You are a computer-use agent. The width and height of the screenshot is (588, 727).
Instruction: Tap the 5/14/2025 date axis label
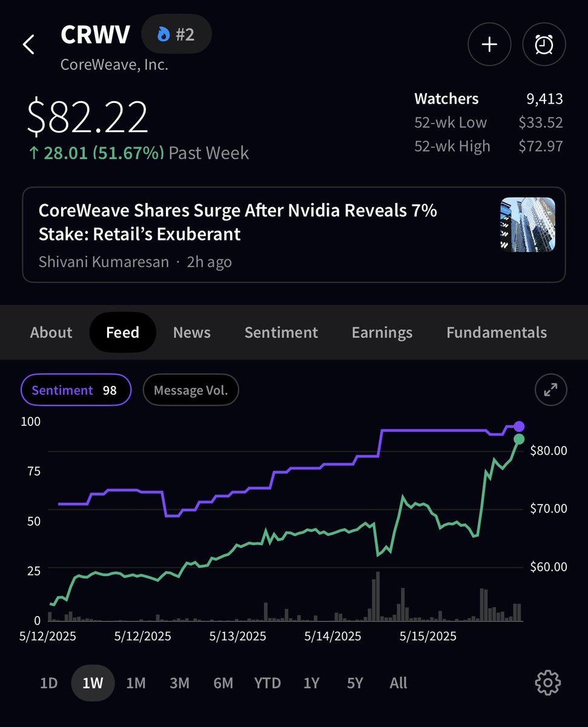click(332, 637)
